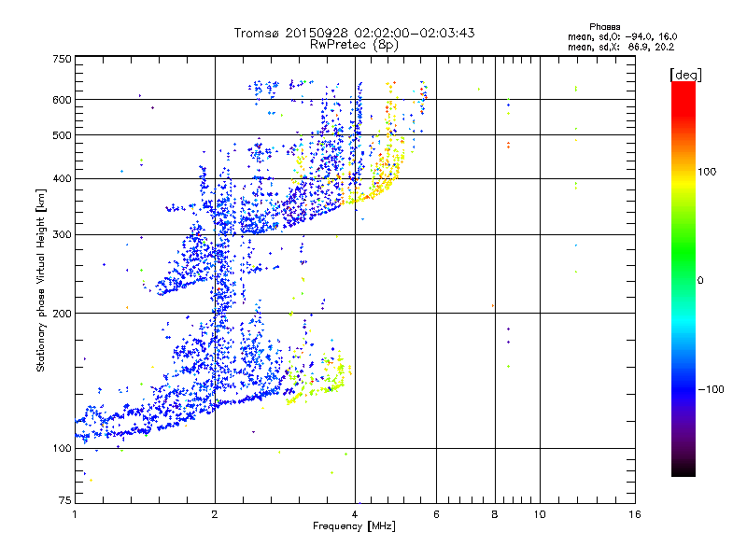Click the x-axis tick label '2'
This screenshot has height=560, width=747.
point(215,514)
